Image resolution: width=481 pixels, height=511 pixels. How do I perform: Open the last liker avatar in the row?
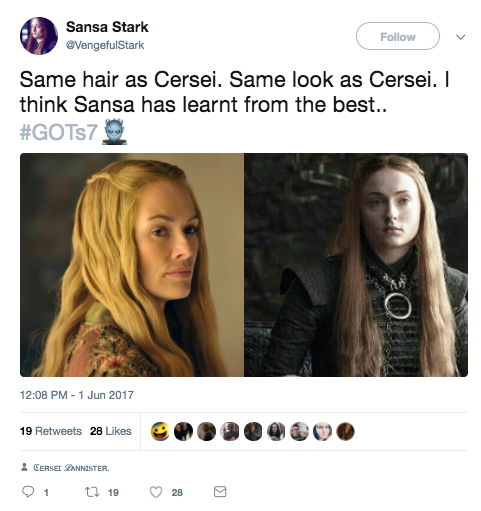click(345, 431)
